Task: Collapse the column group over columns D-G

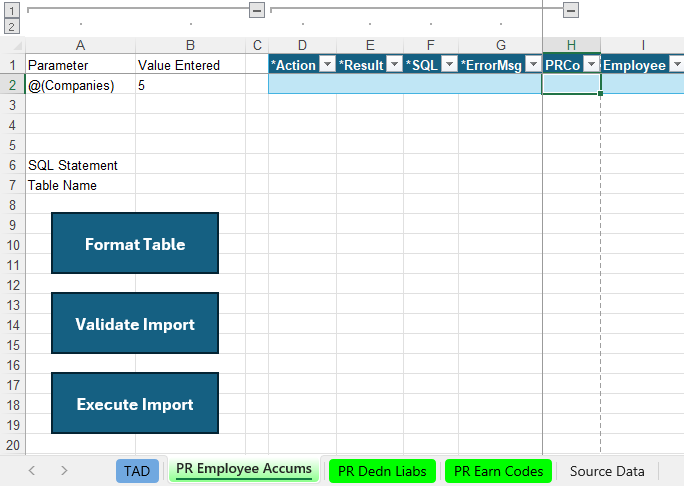Action: (x=571, y=10)
